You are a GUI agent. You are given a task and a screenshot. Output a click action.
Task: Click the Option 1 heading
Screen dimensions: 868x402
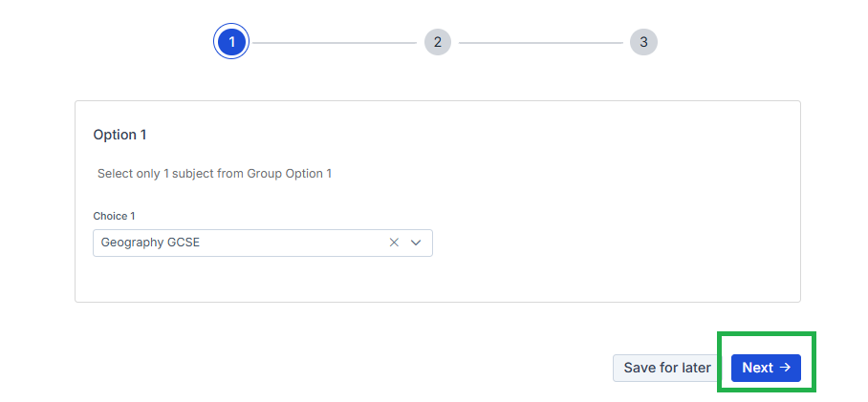tap(119, 135)
